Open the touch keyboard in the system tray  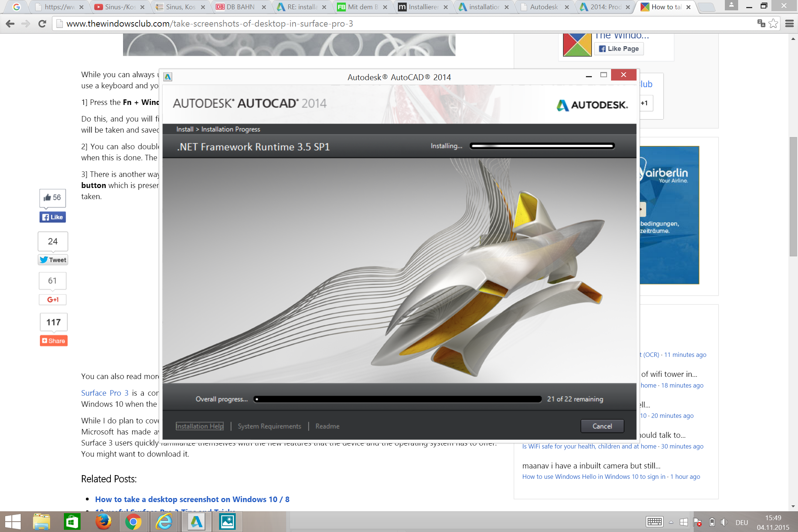[654, 522]
